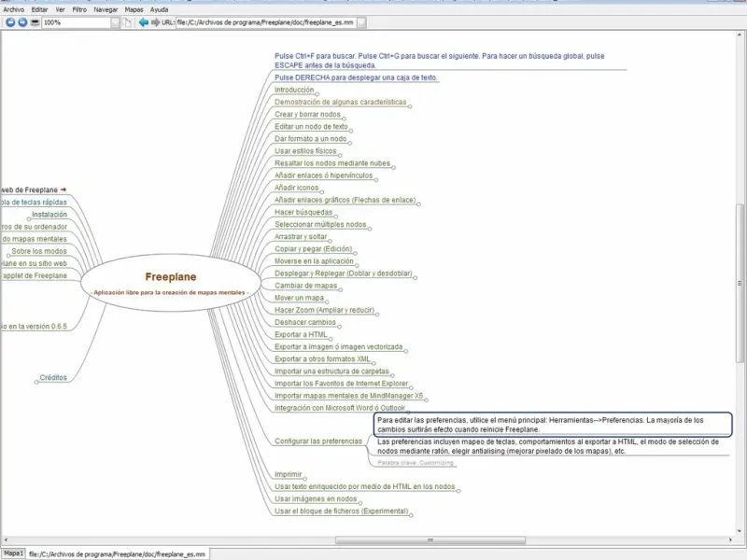Viewport: 747px width, 560px height.
Task: Select the Añadir enlaces gráficos (Flechas de enlace) node
Action: click(x=345, y=200)
